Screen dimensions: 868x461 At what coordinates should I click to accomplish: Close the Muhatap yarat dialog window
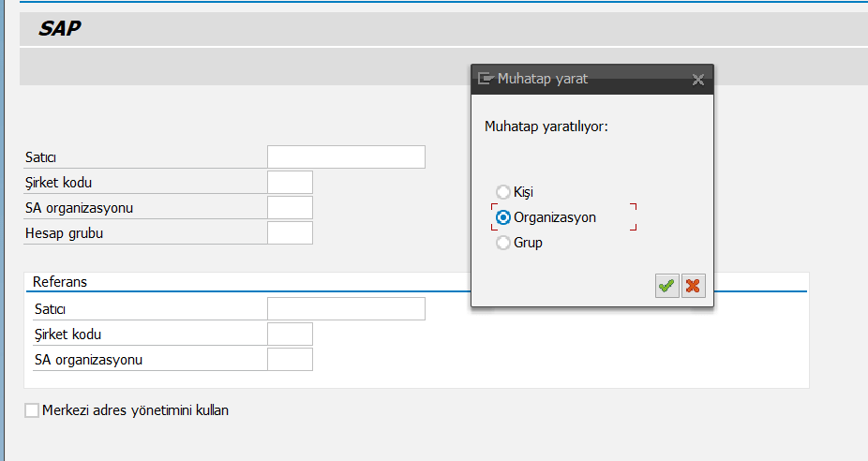pyautogui.click(x=697, y=80)
